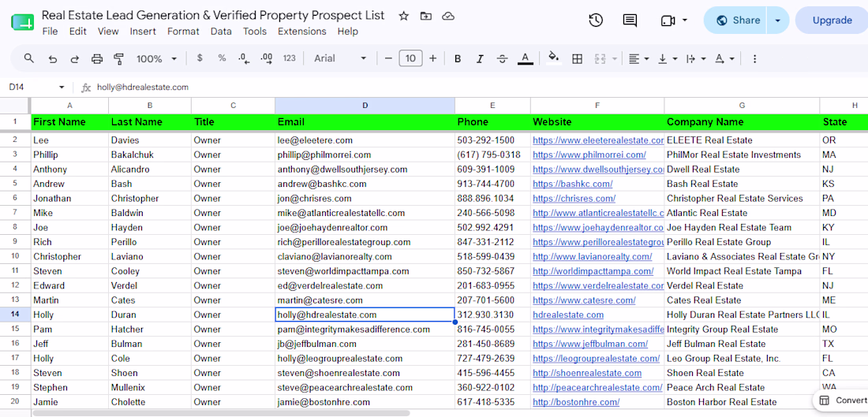Select the Email header cell
Viewport: 868px width, 417px height.
[x=365, y=121]
